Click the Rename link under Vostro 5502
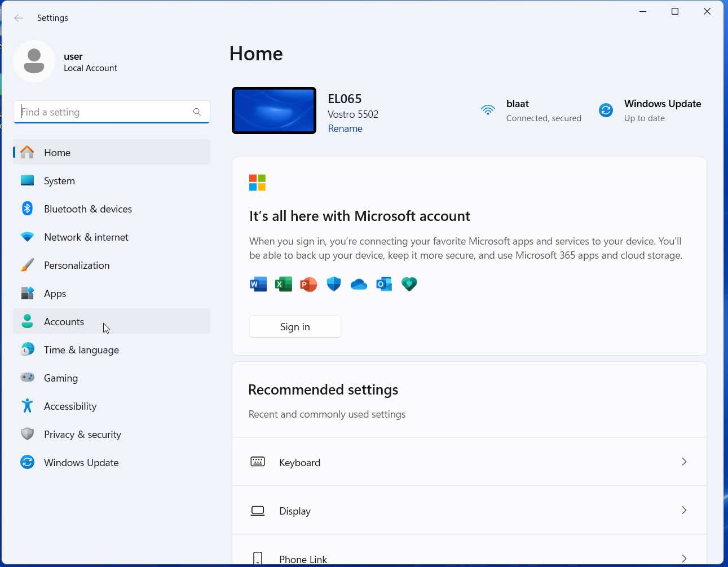The width and height of the screenshot is (728, 567). tap(345, 129)
